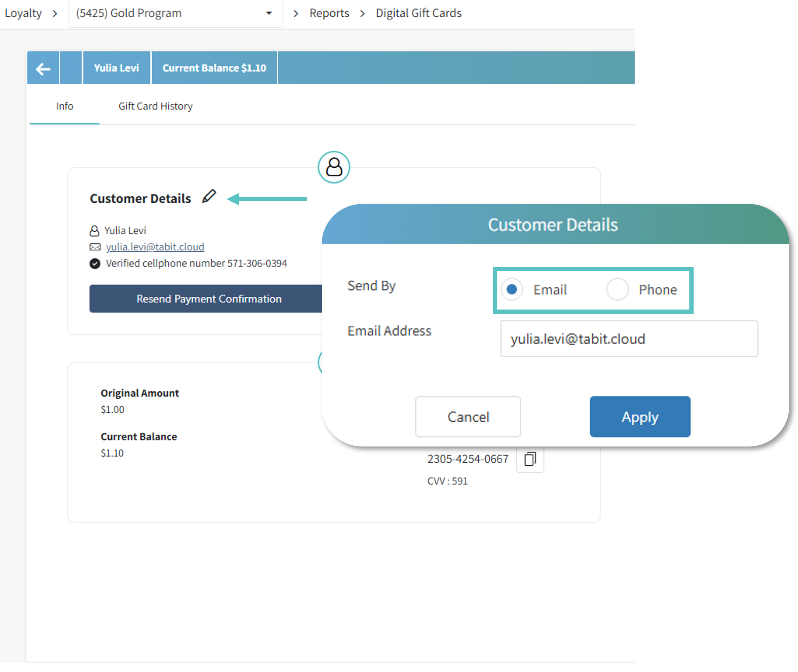The width and height of the screenshot is (798, 672).
Task: Click the envelope icon next to email
Action: [x=95, y=247]
